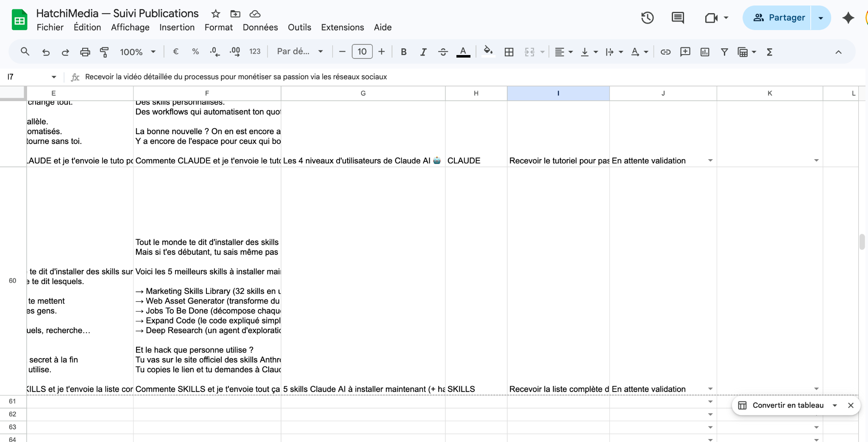Open version history clock icon
This screenshot has width=868, height=442.
[x=647, y=17]
